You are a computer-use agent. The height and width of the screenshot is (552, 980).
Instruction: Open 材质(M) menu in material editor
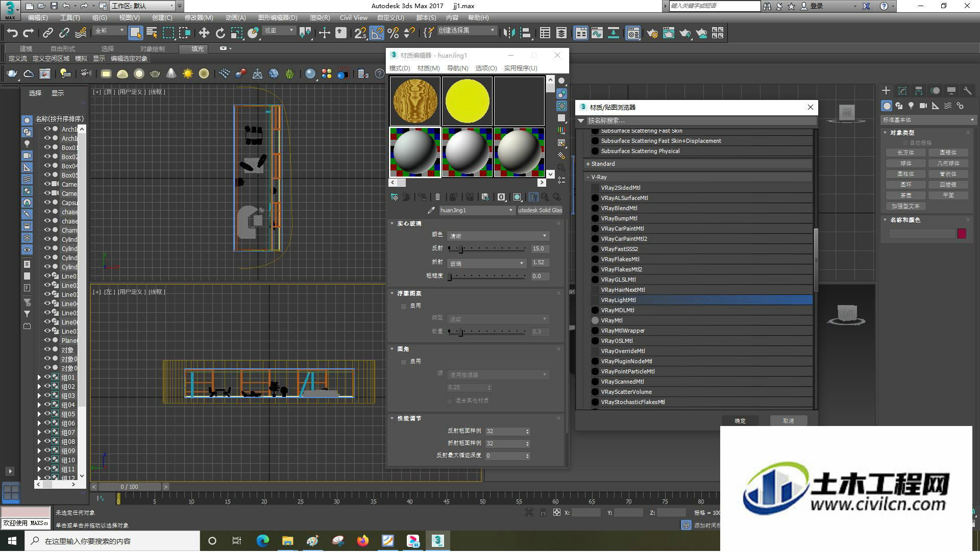point(428,68)
